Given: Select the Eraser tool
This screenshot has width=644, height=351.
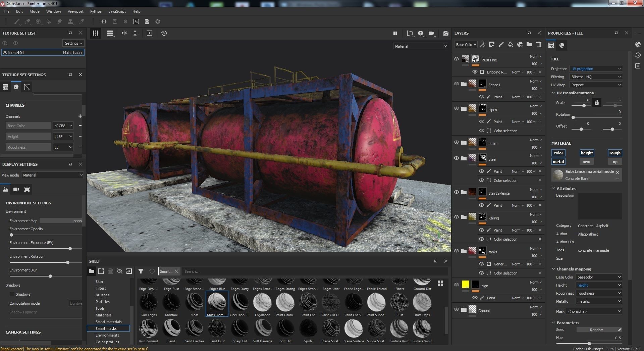Looking at the screenshot, I should (x=28, y=21).
